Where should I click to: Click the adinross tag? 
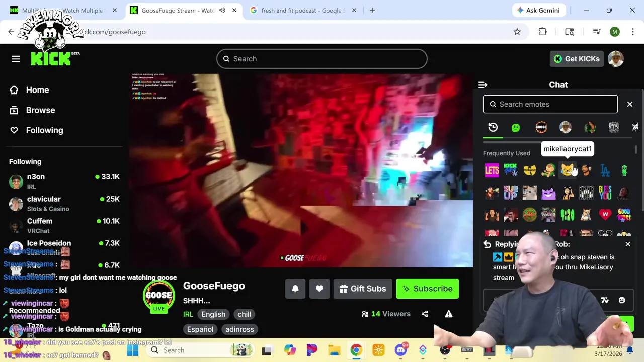239,329
